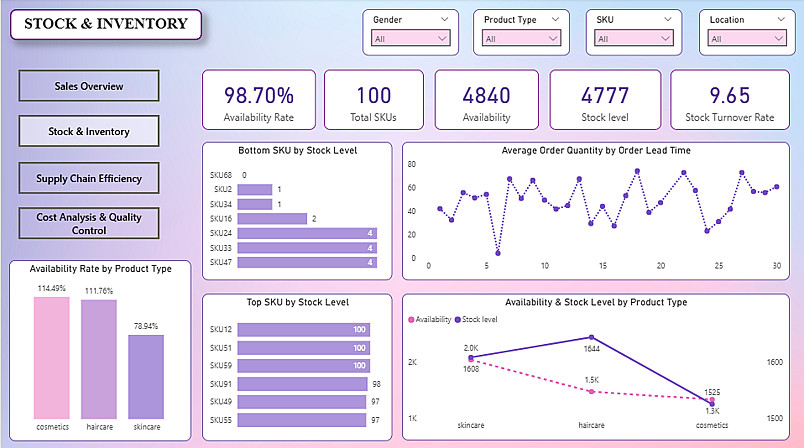Click the skincare bar in Availability Rate chart

tap(146, 377)
